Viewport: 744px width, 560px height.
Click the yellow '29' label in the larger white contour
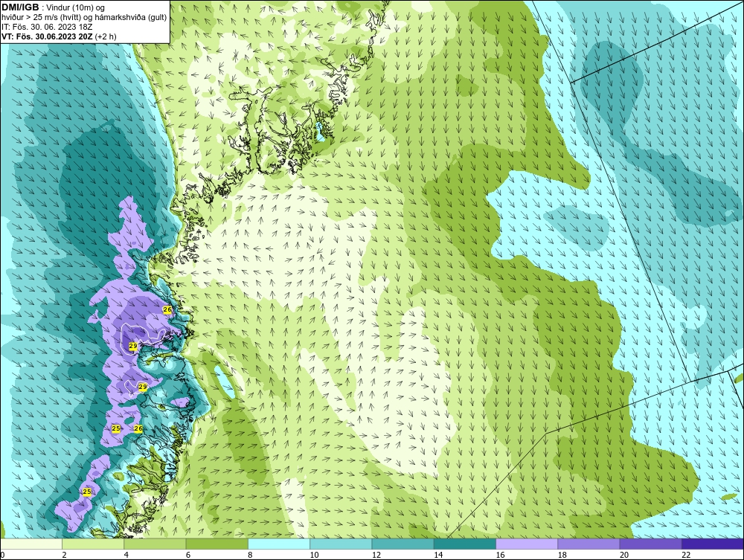(133, 346)
